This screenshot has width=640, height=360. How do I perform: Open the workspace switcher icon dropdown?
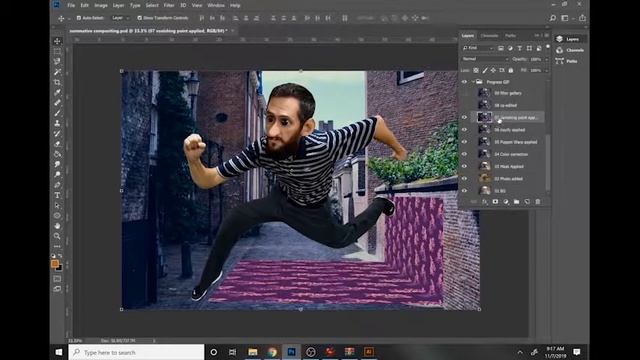[565, 18]
